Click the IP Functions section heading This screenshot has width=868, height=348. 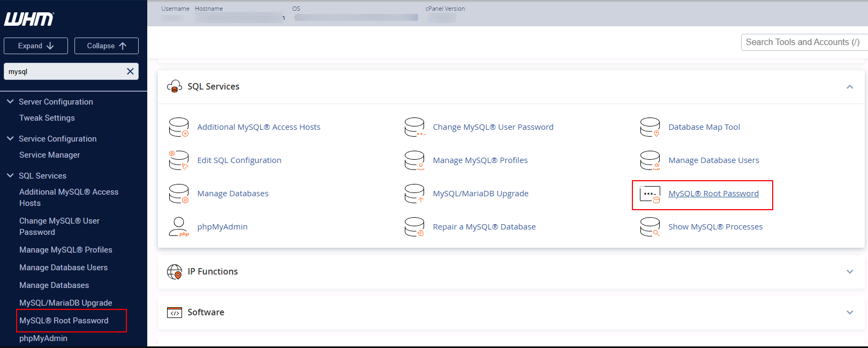pyautogui.click(x=213, y=272)
